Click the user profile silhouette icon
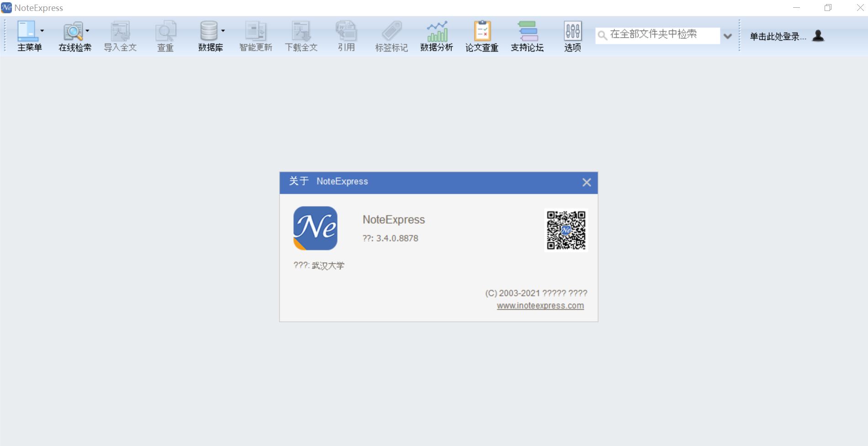The height and width of the screenshot is (446, 868). (818, 36)
